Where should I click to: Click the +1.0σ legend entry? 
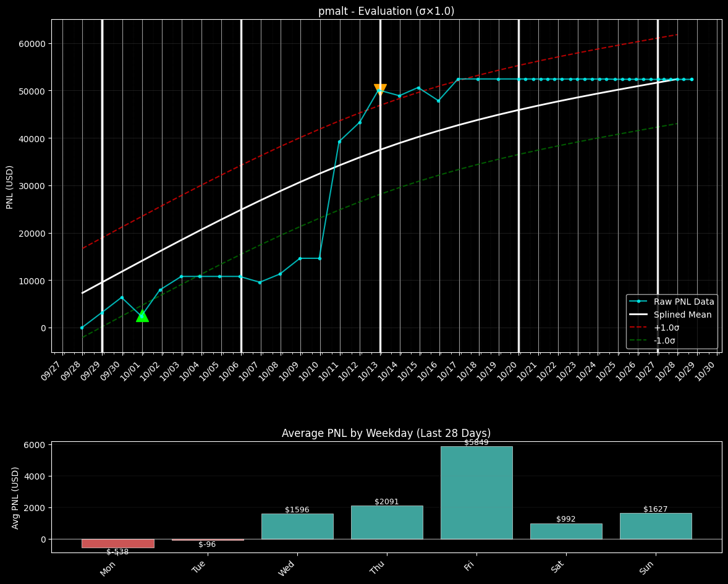[666, 328]
